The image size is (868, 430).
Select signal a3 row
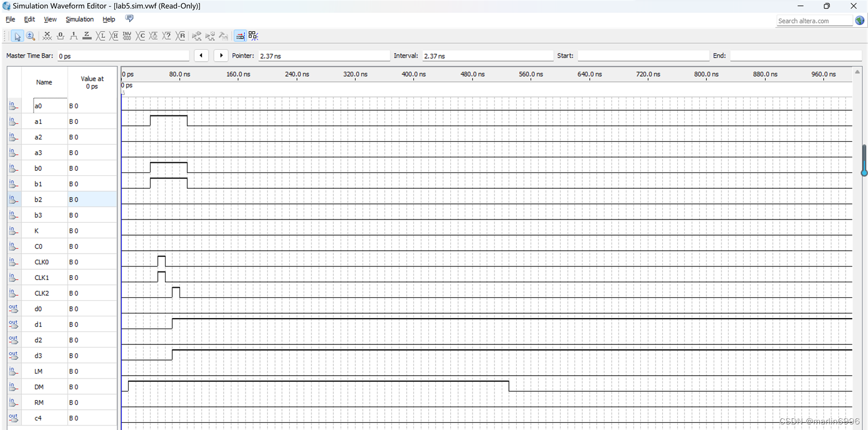tap(62, 152)
